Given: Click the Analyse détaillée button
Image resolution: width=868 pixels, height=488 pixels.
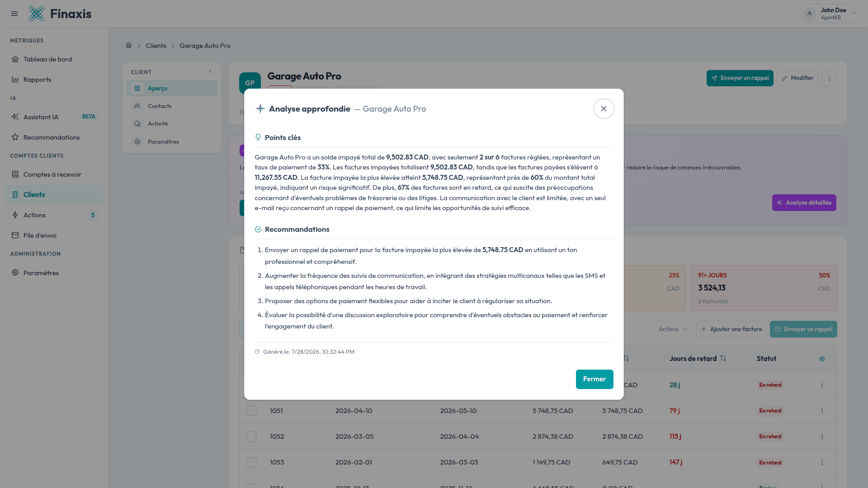Looking at the screenshot, I should (804, 202).
